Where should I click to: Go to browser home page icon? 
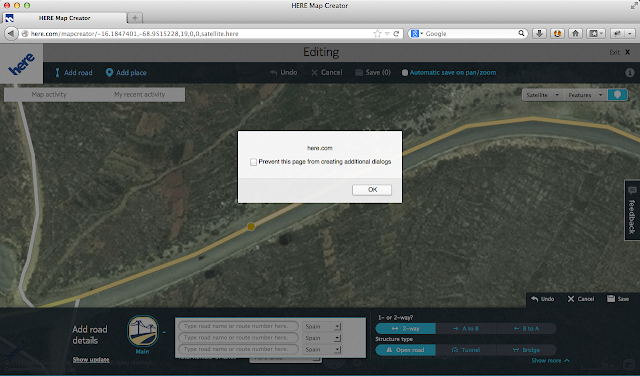(576, 33)
